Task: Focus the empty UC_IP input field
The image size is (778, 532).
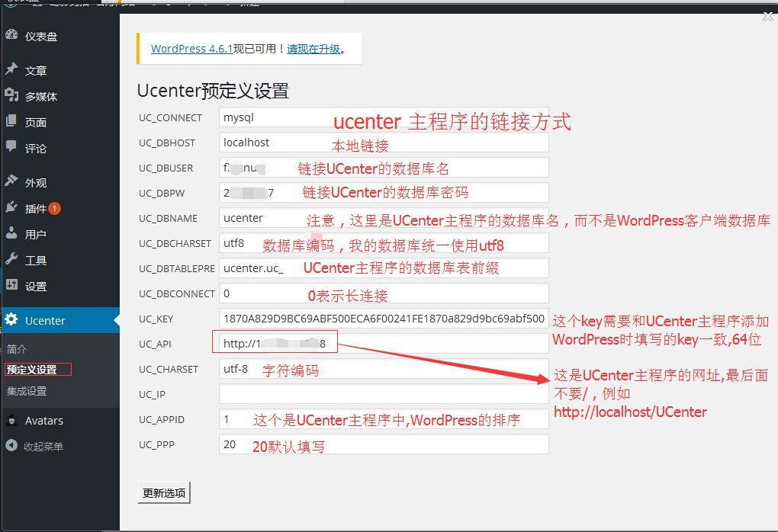Action: 384,394
